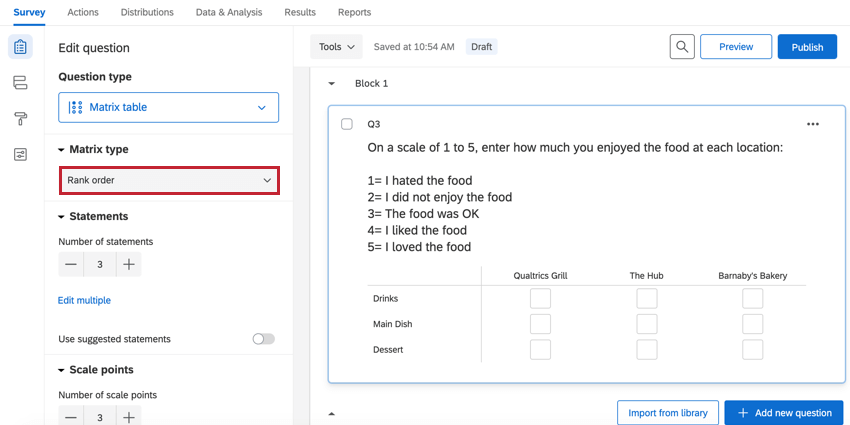Increase number of statements with plus
The height and width of the screenshot is (425, 850).
point(129,265)
